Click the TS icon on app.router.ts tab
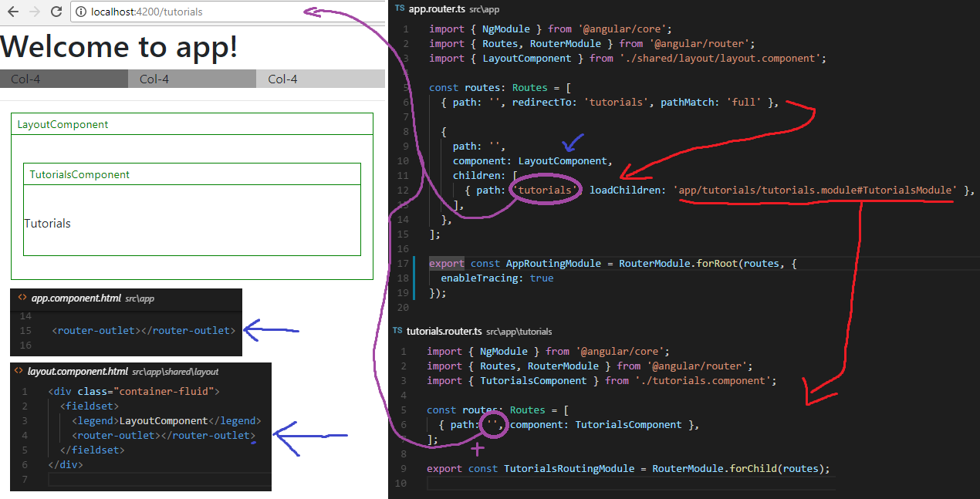The image size is (980, 499). coord(399,8)
